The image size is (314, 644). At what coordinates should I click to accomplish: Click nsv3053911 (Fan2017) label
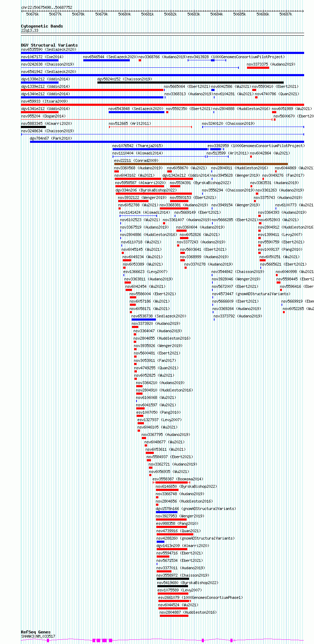pos(155,360)
